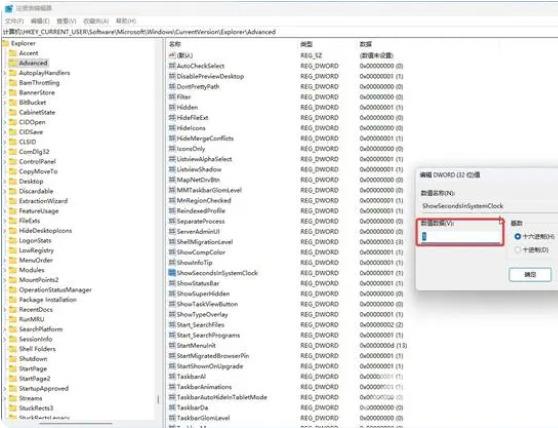Click the AutoCheckSelect DWORD value icon
The width and height of the screenshot is (558, 428).
[x=172, y=66]
